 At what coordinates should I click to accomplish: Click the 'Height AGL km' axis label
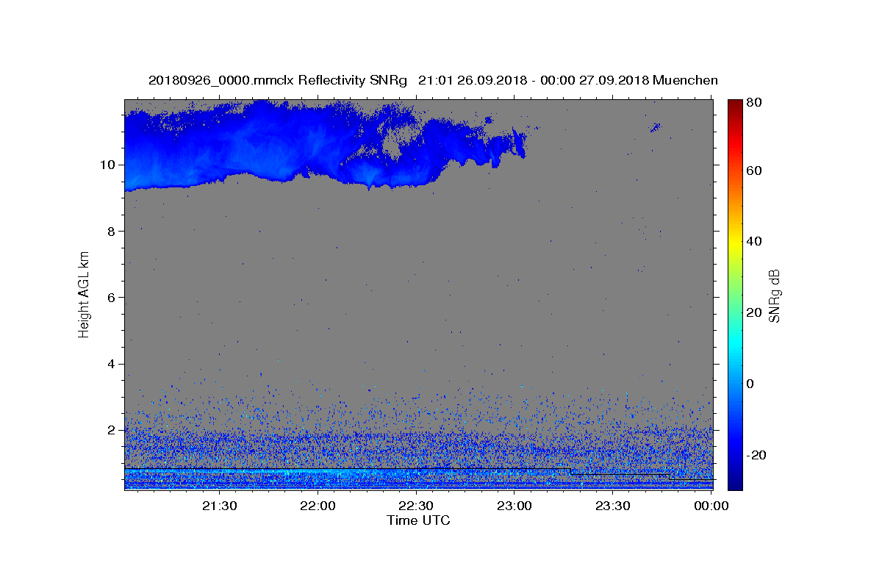click(x=85, y=295)
